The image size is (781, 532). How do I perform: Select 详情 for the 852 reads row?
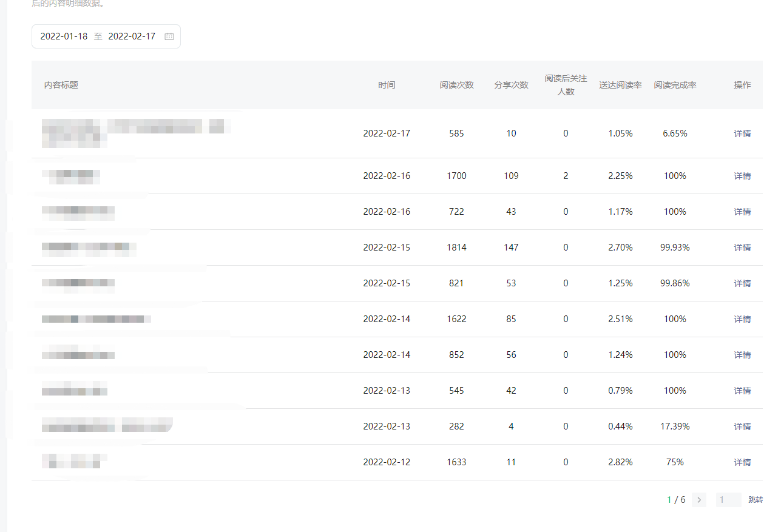pyautogui.click(x=742, y=355)
